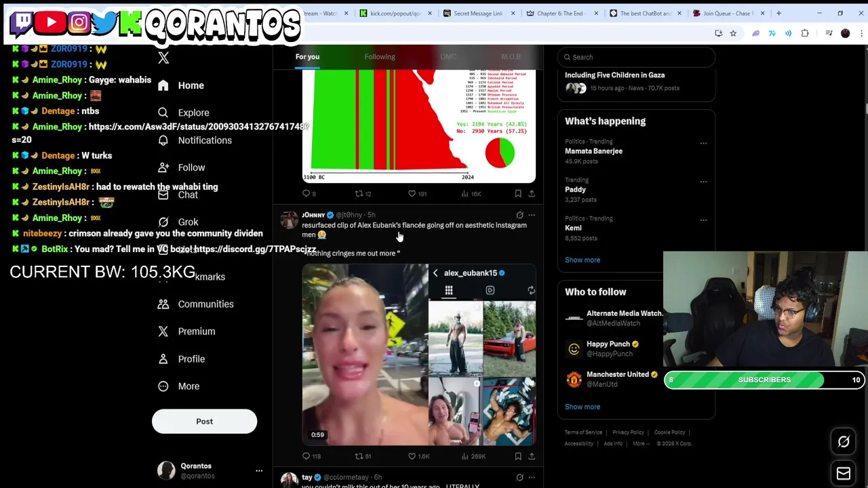Screen dimensions: 868x488
Task: View analytics of chart tweet showing 16K
Action: (471, 194)
